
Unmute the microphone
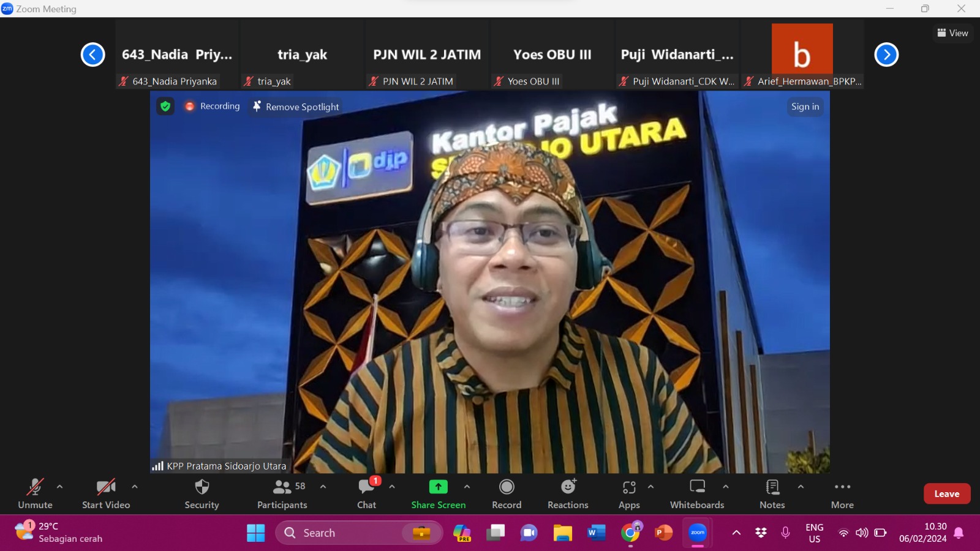[35, 487]
